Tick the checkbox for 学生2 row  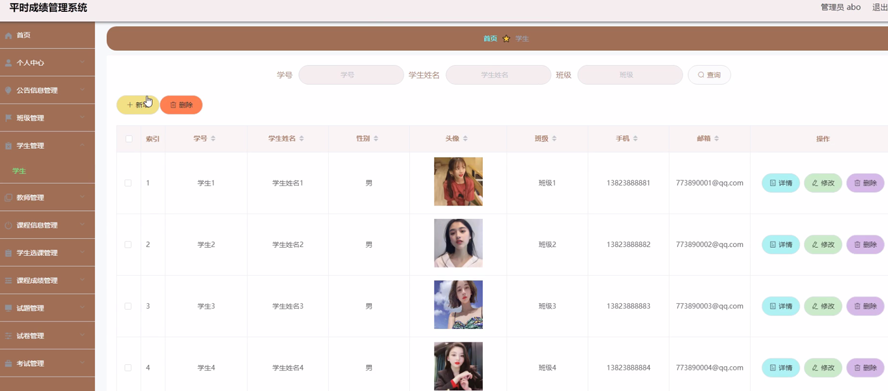click(x=128, y=245)
